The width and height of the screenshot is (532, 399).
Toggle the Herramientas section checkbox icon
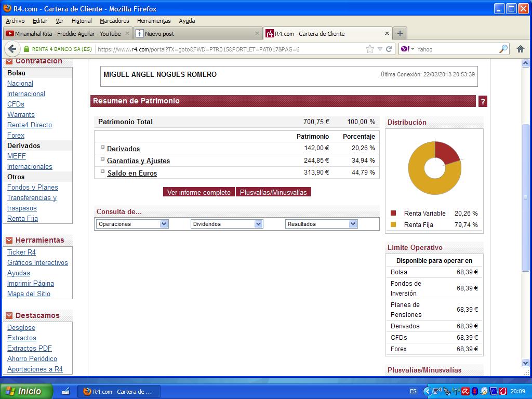(x=9, y=240)
